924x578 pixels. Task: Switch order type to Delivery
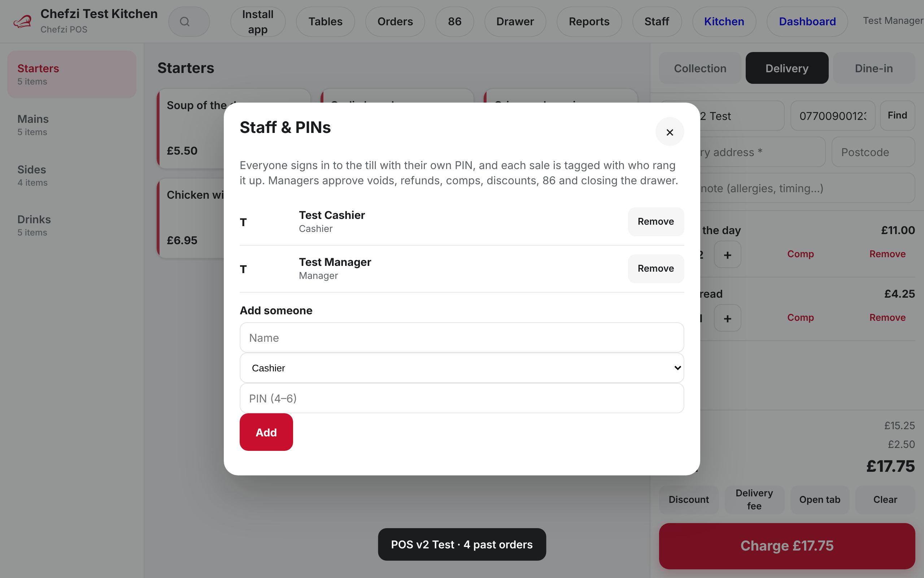point(787,68)
